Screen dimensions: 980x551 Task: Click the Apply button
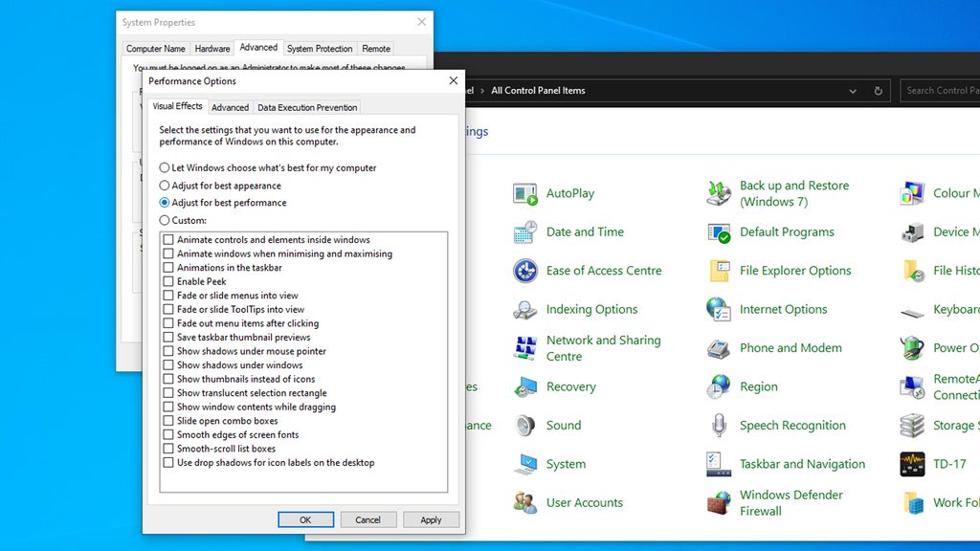pos(431,519)
